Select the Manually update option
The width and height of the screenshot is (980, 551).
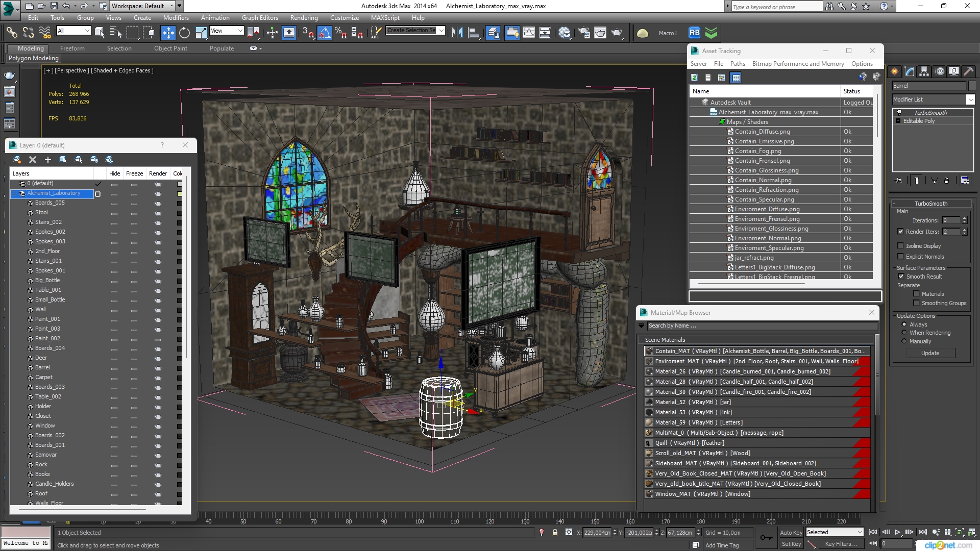(904, 341)
